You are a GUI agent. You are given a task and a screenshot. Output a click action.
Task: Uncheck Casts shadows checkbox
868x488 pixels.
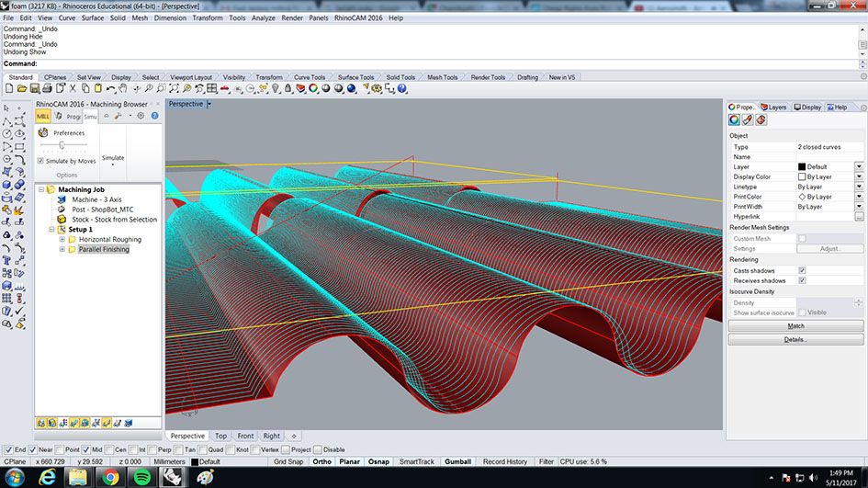coord(802,270)
